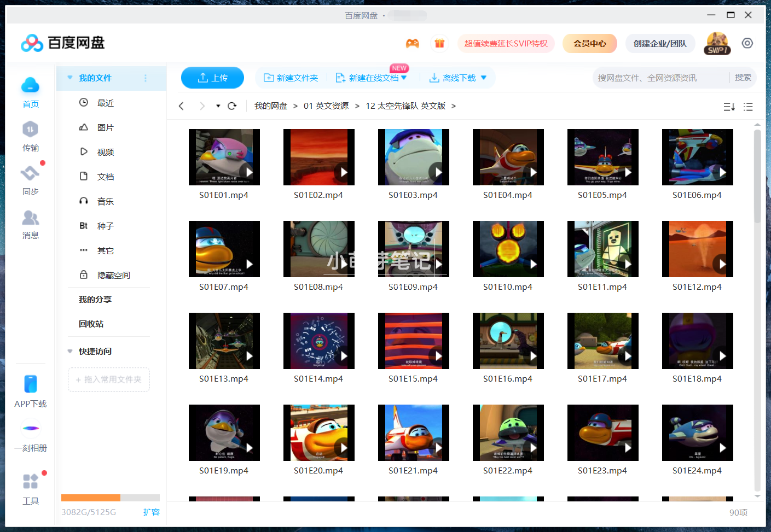Screen dimensions: 771x532
Task: Switch to list view layout
Action: 748,107
